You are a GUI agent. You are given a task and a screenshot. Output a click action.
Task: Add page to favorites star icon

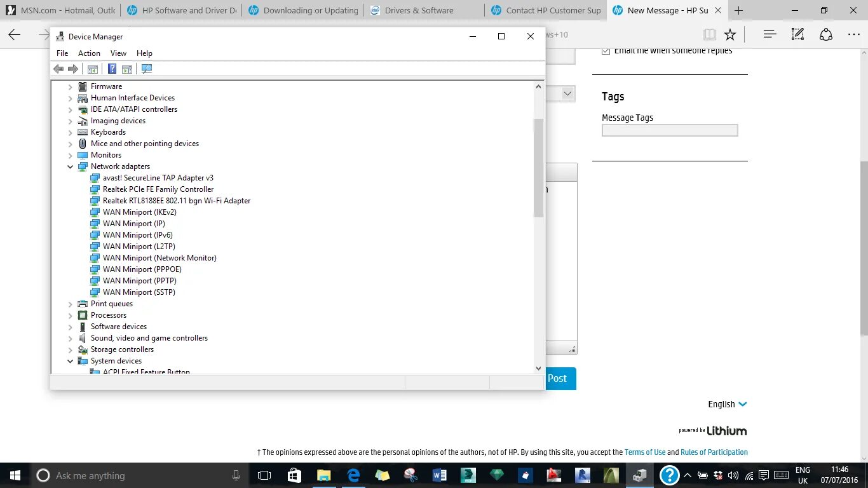click(730, 34)
